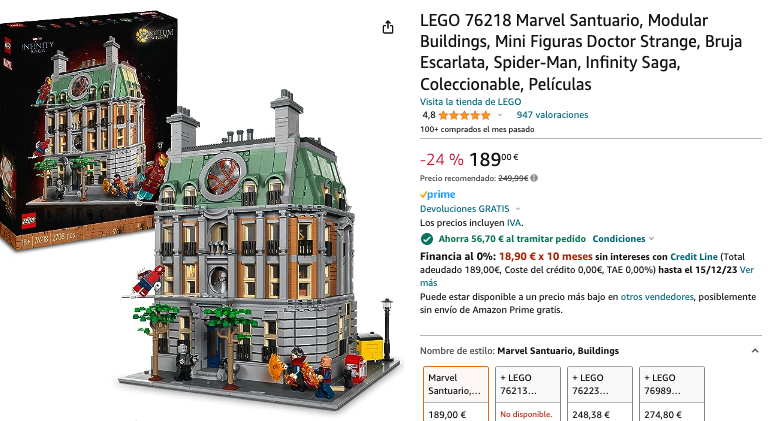Viewport: 768px width, 421px height.
Task: Click the share icon above the product image
Action: click(x=388, y=27)
